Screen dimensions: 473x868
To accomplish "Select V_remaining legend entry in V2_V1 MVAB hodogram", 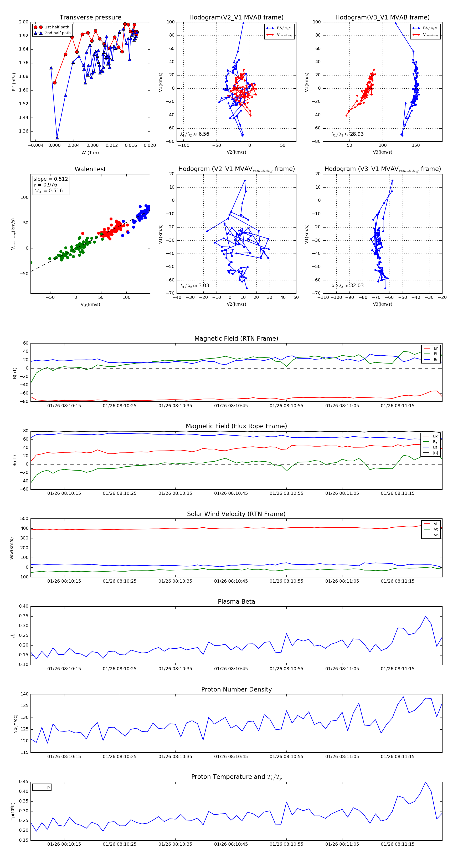I will click(279, 35).
